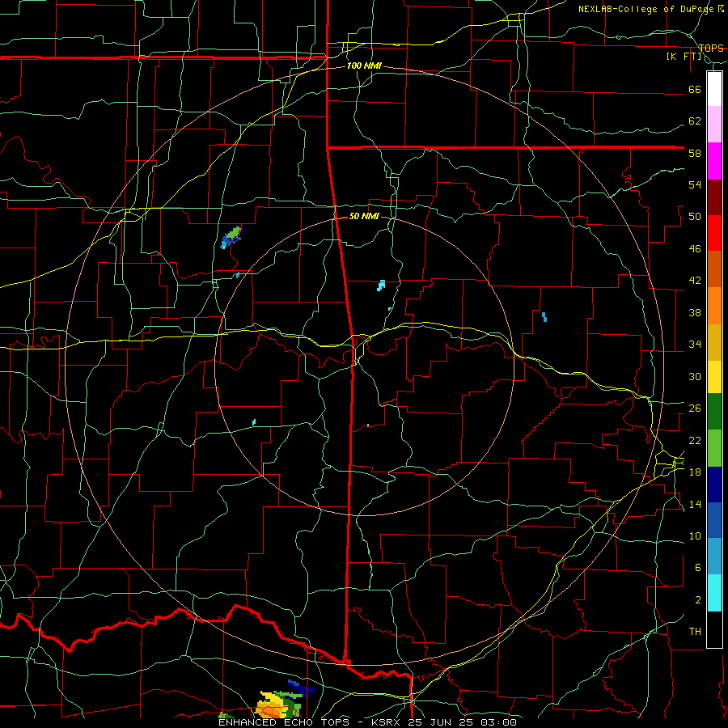Click the 2 legend value
This screenshot has width=728, height=728.
(698, 600)
